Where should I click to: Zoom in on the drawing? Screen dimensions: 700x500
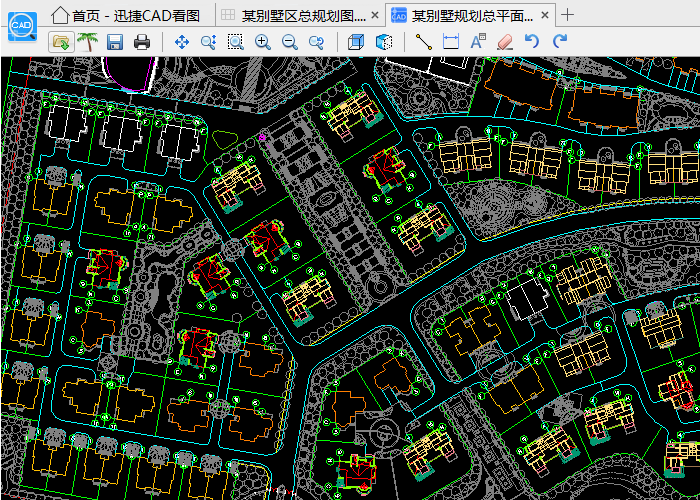(x=263, y=42)
